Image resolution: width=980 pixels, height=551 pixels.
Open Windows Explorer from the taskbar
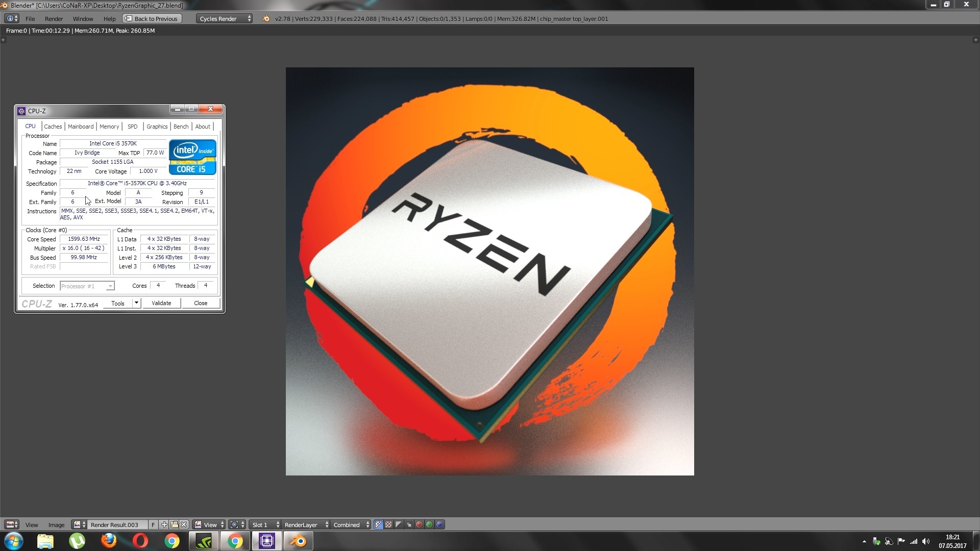click(x=45, y=541)
